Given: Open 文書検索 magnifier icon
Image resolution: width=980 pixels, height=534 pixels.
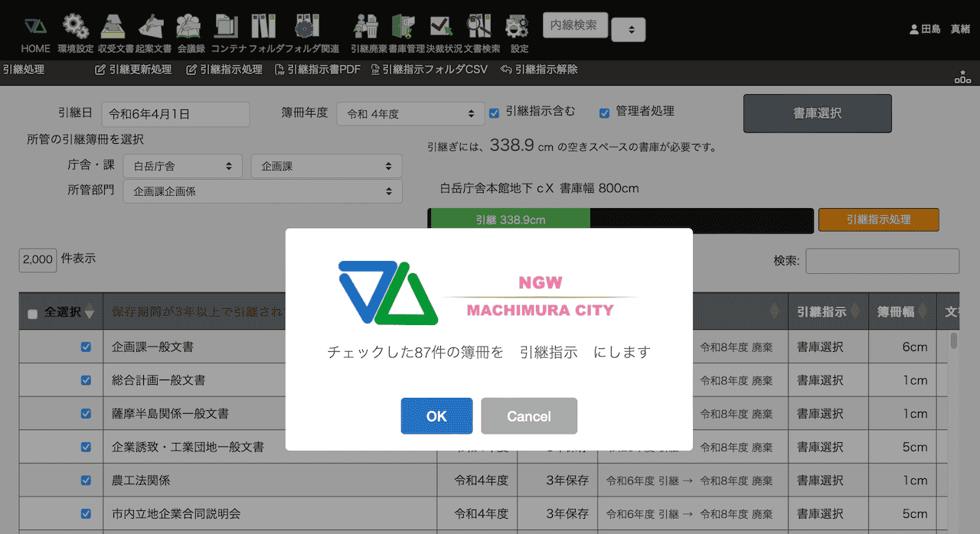Looking at the screenshot, I should [479, 27].
